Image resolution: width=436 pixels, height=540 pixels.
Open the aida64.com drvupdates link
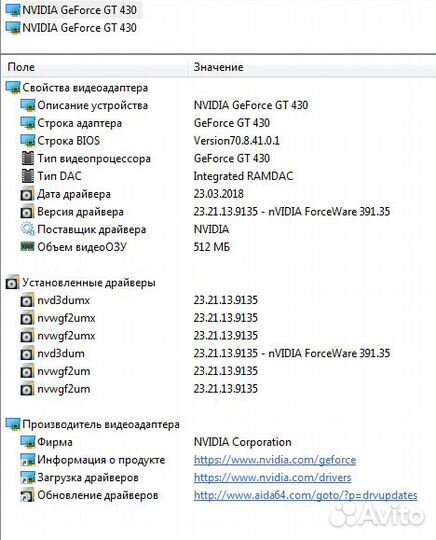click(305, 496)
